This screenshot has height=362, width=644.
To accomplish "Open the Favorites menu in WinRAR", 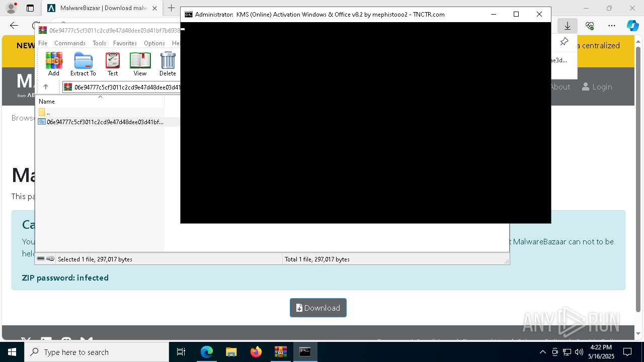I will 125,43.
